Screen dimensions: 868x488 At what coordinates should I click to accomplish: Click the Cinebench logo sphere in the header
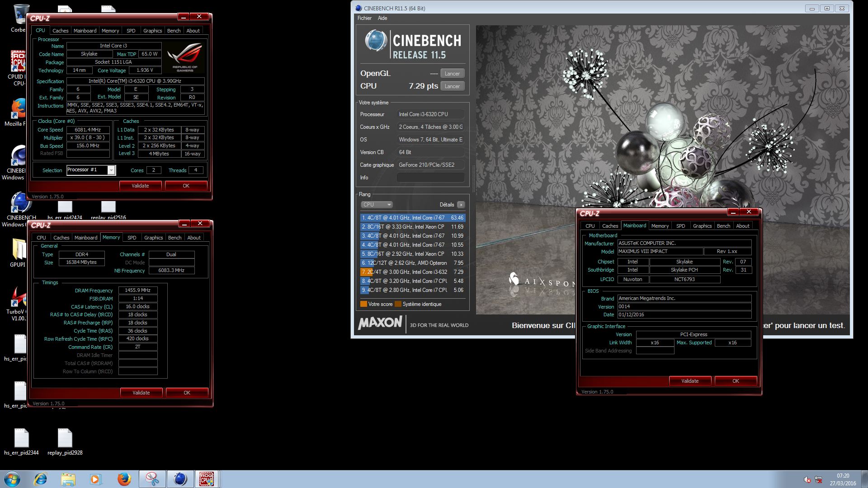(x=376, y=41)
